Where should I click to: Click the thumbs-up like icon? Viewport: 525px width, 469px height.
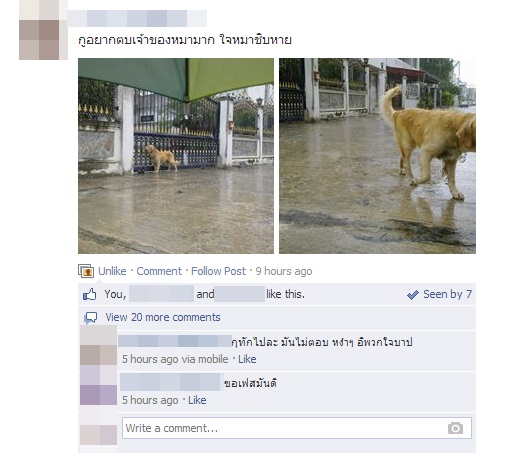tap(89, 295)
